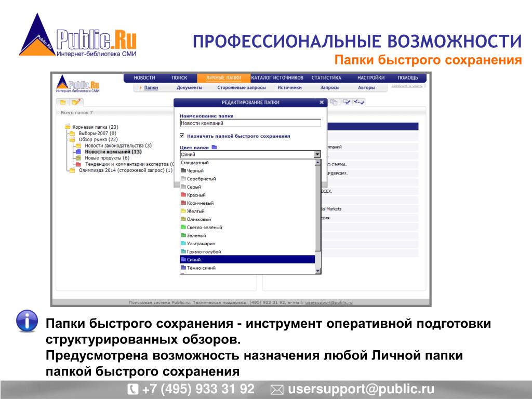Select Выборы-2007 (0) tree item
Screen dimensions: 532x399
pyautogui.click(x=97, y=133)
